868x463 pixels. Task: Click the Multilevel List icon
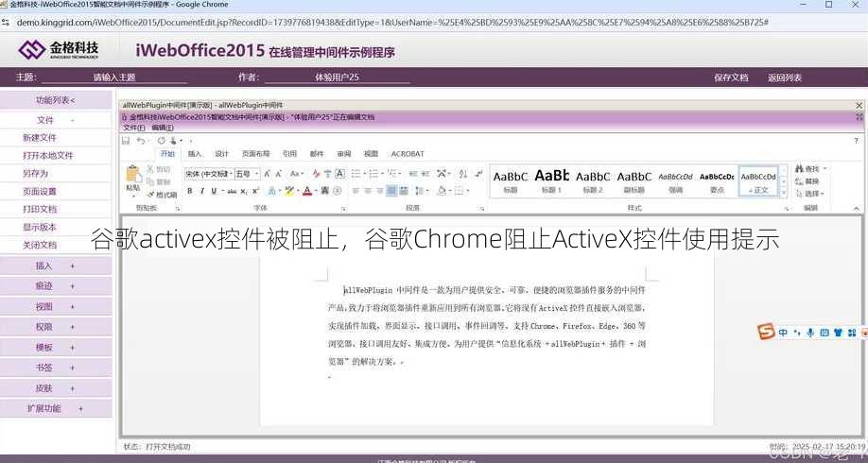pos(392,173)
